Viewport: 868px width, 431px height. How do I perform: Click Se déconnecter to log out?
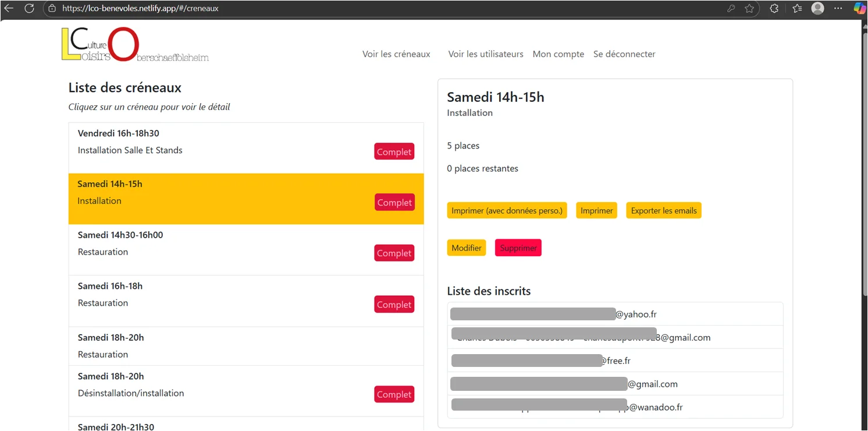[x=624, y=54]
